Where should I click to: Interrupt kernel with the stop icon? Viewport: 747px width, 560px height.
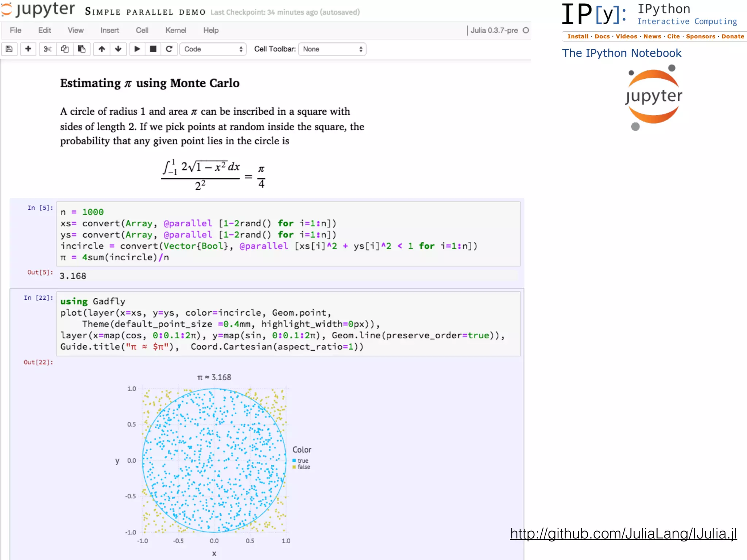[x=153, y=49]
